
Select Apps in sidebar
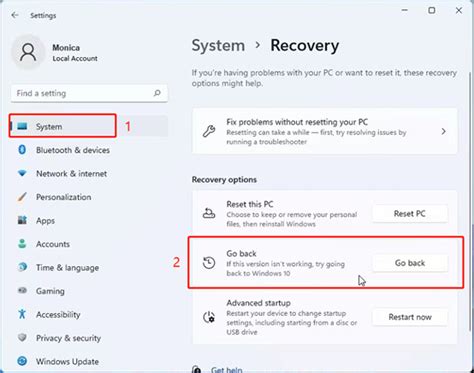click(x=89, y=220)
